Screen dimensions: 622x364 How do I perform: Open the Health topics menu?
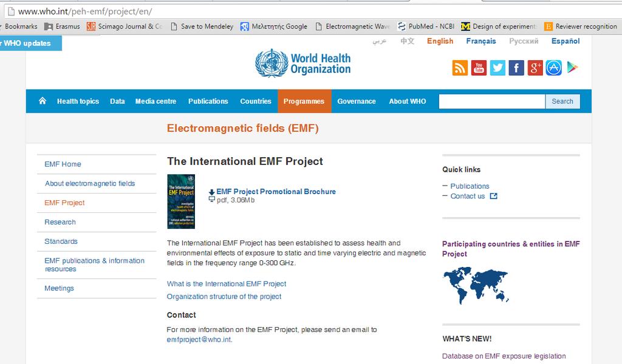point(78,101)
